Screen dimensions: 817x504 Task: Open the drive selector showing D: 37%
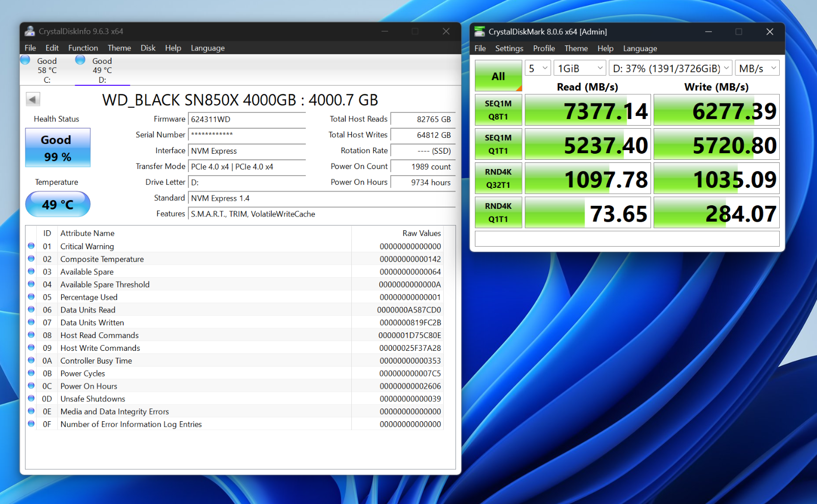click(x=671, y=68)
